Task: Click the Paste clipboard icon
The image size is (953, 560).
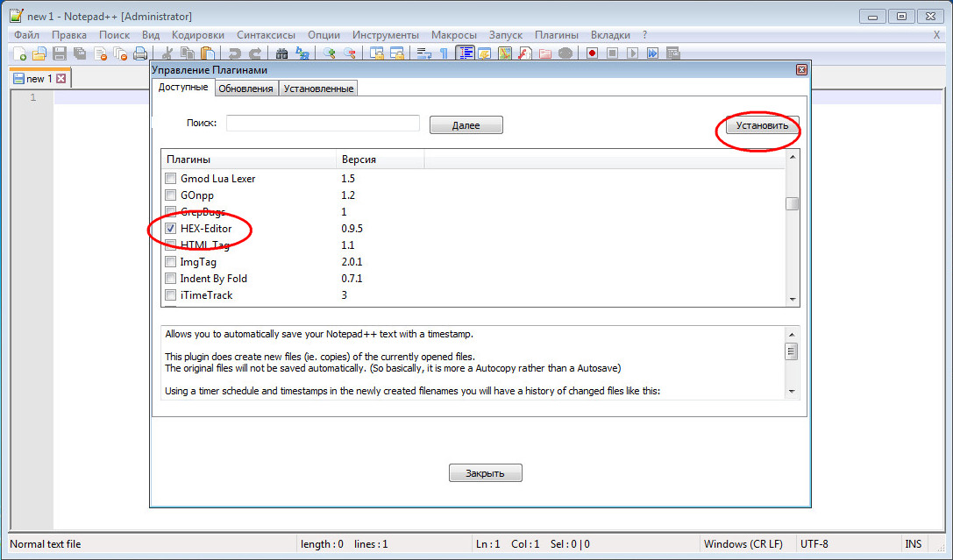Action: point(208,53)
